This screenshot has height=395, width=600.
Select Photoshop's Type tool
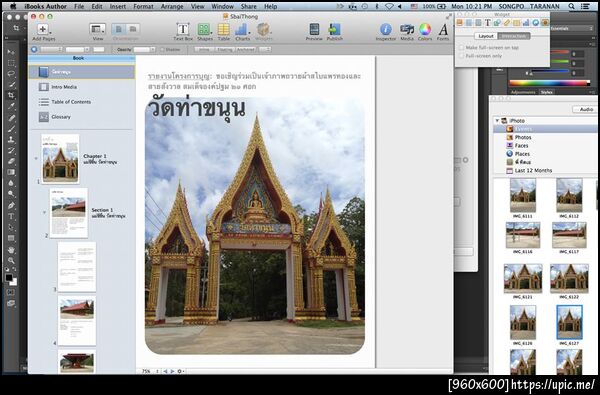11,216
